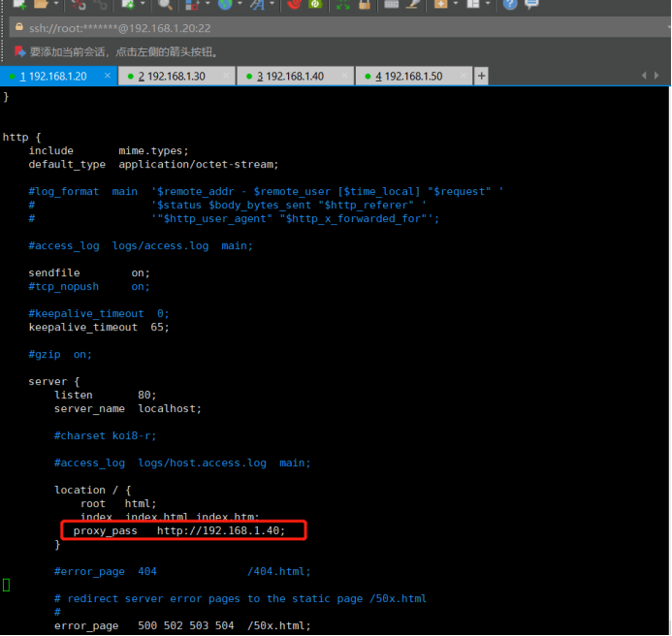Click the address bar lock icon
Screen dimensions: 672x636
tap(18, 27)
